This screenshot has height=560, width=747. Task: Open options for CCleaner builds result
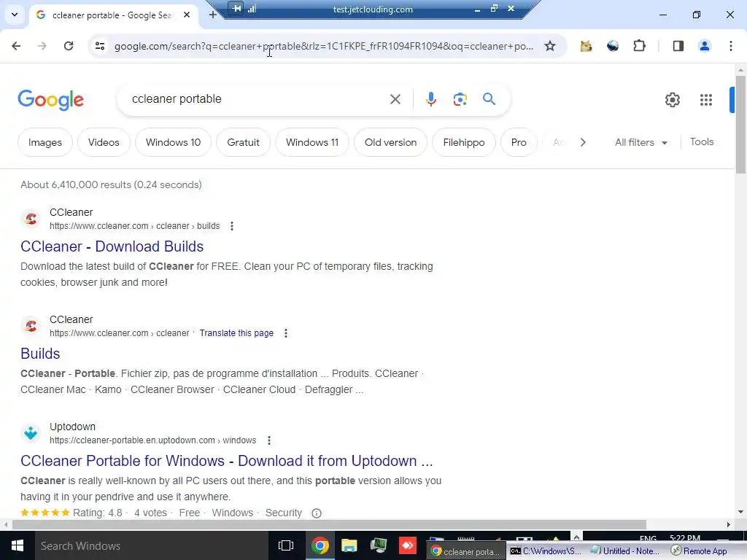[x=232, y=226]
